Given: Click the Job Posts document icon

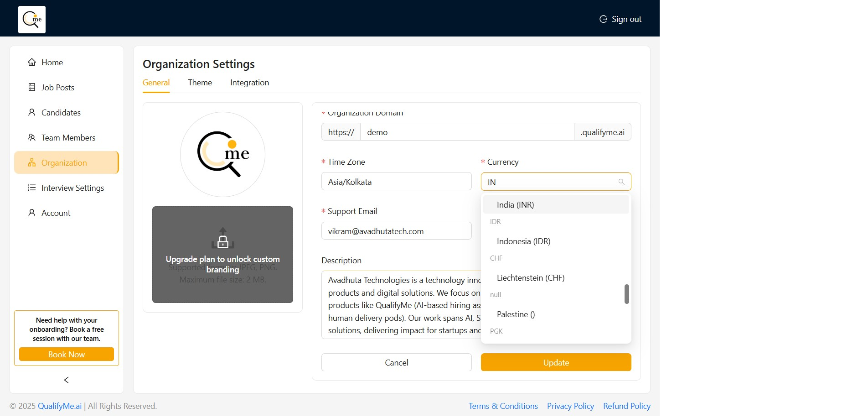Looking at the screenshot, I should click(x=32, y=87).
